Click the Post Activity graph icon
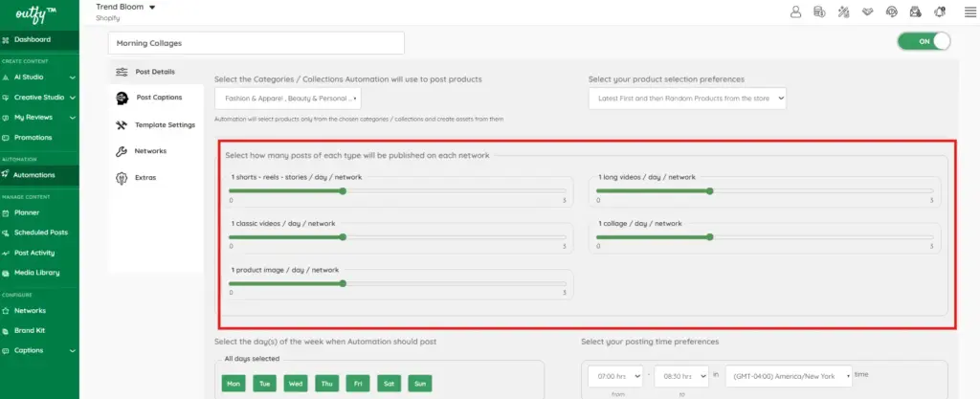The image size is (980, 399). [7, 253]
